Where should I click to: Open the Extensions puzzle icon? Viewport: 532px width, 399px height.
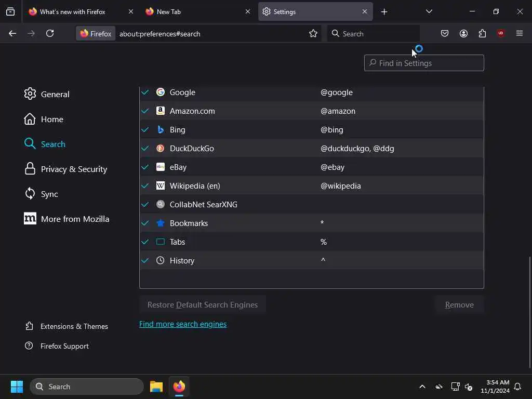[482, 34]
